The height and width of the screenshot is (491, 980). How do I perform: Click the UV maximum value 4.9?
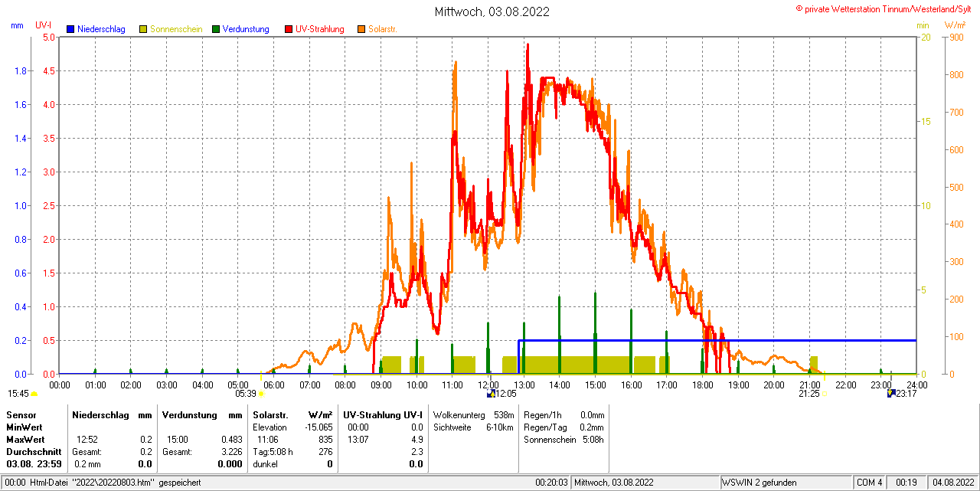[416, 440]
